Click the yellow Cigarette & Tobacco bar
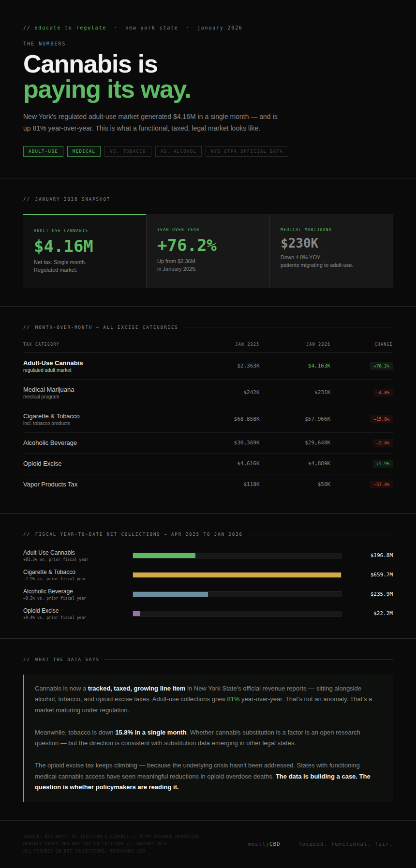Viewport: 416px width, 868px height. click(237, 575)
